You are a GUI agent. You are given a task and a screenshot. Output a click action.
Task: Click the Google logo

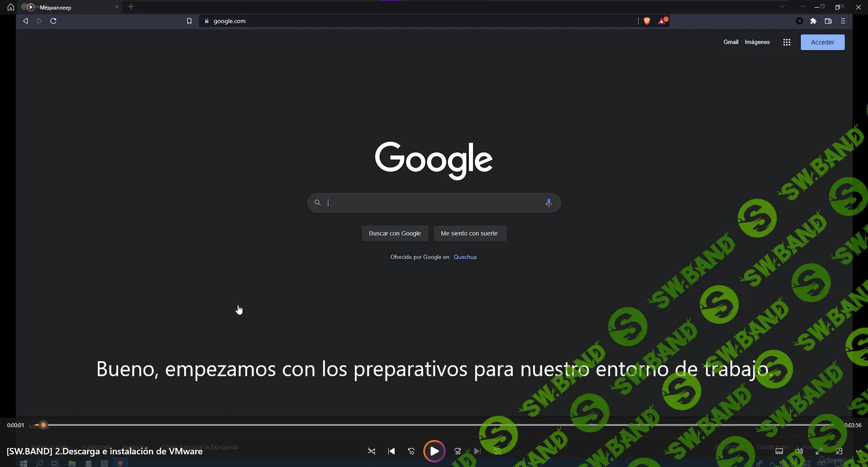tap(434, 160)
